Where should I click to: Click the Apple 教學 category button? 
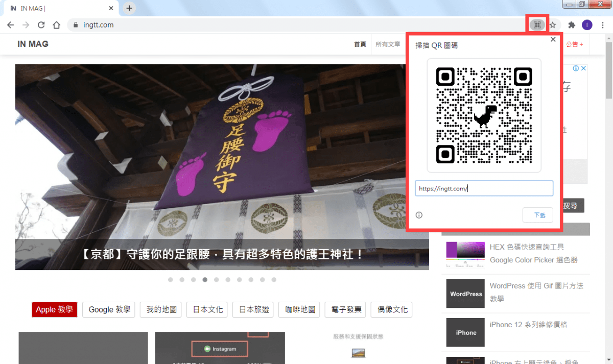[54, 309]
